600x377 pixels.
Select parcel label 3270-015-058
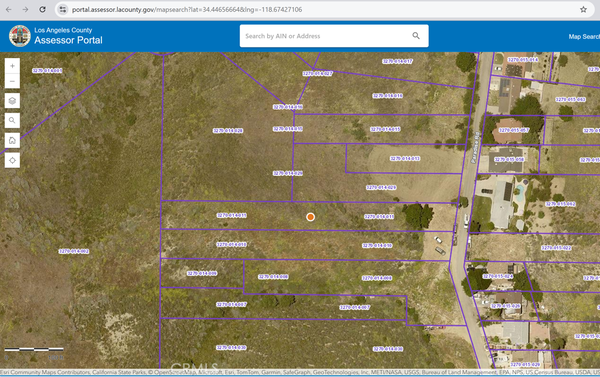(509, 160)
